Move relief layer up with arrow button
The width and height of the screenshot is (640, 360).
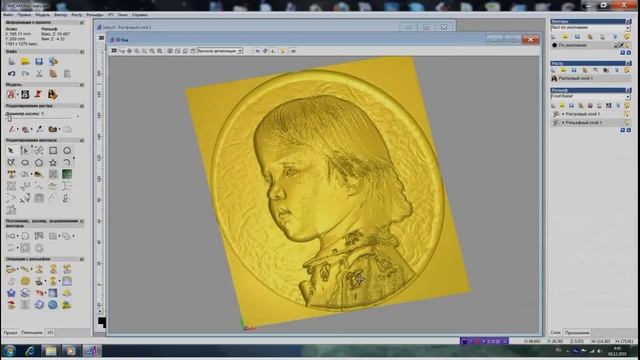[622, 130]
